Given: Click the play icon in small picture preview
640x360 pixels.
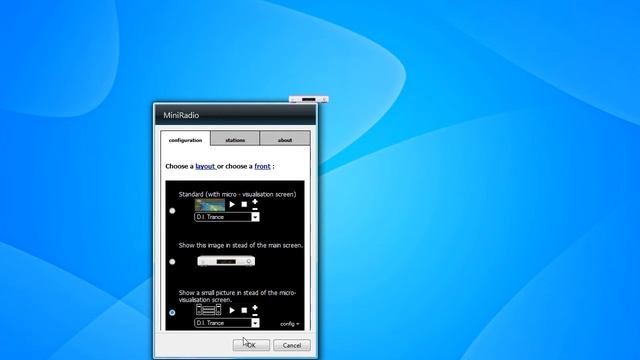Looking at the screenshot, I should pos(232,310).
